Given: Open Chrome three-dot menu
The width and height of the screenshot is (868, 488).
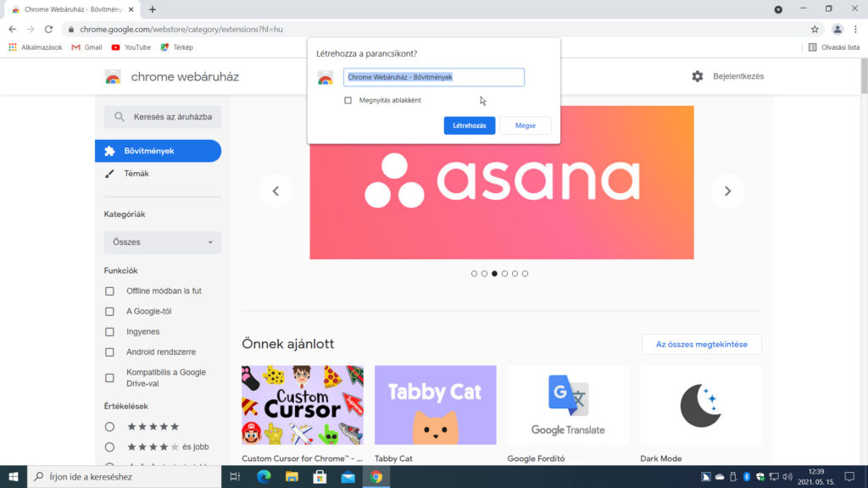Looking at the screenshot, I should pyautogui.click(x=855, y=30).
